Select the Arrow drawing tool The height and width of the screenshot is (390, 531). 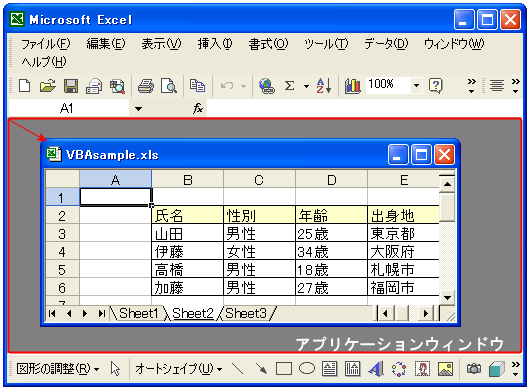pos(261,369)
